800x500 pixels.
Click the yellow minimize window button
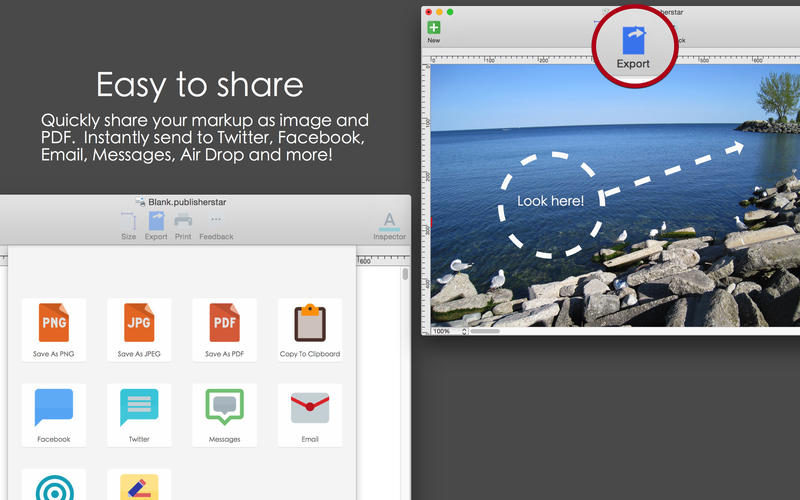tap(439, 12)
